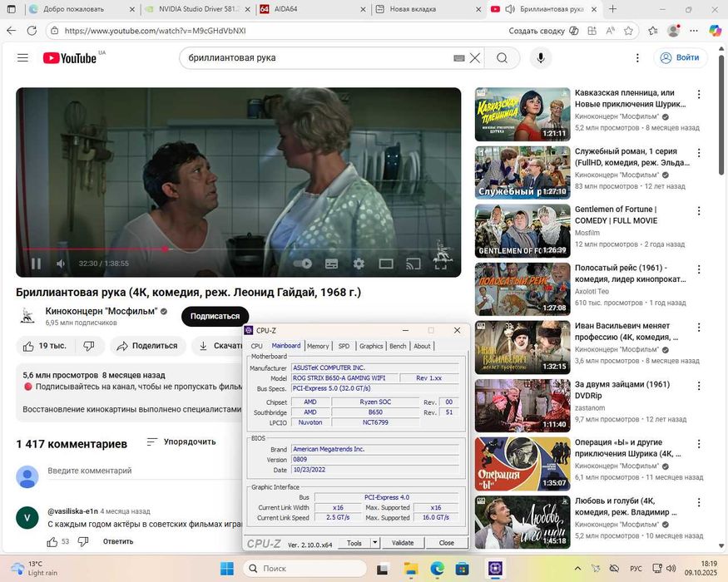Subscribe with the Подписаться button
Image resolution: width=728 pixels, height=582 pixels.
tap(215, 316)
